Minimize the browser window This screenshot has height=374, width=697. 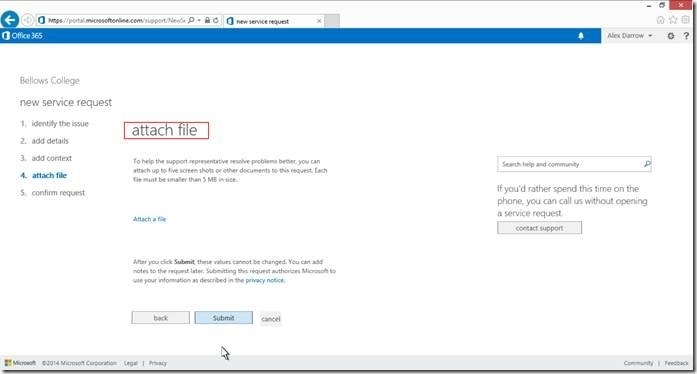click(649, 5)
